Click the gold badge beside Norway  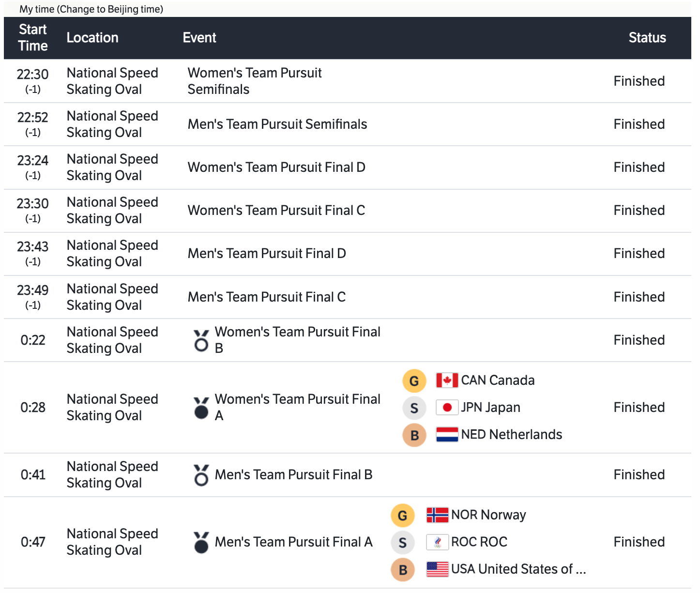pyautogui.click(x=402, y=516)
